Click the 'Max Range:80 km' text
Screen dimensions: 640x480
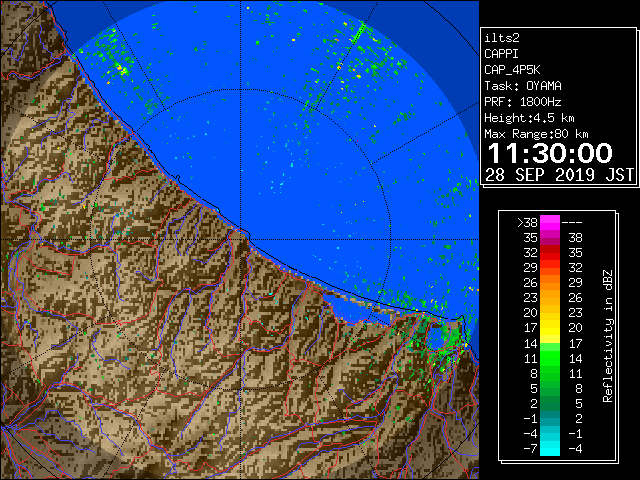[x=536, y=134]
